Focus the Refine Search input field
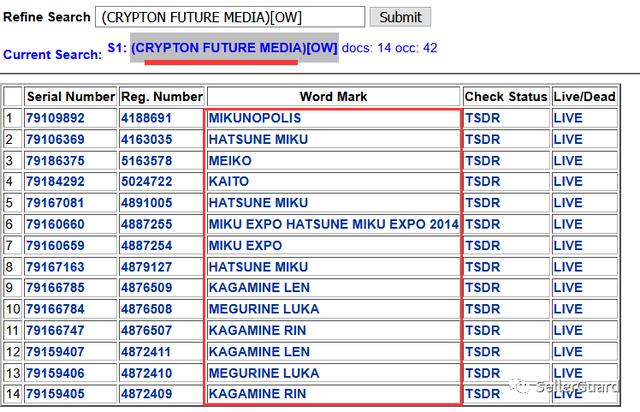This screenshot has width=640, height=412. pos(230,17)
